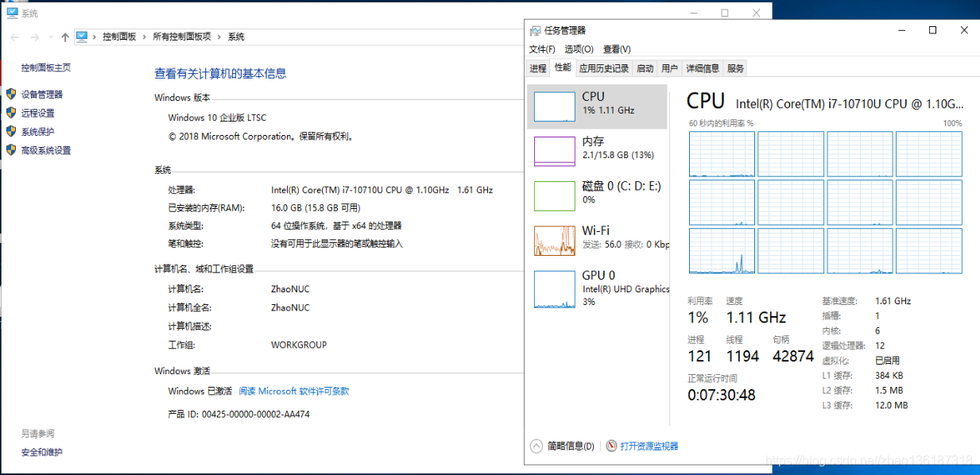
Task: Click the 句柄 count 42874
Action: [x=793, y=357]
